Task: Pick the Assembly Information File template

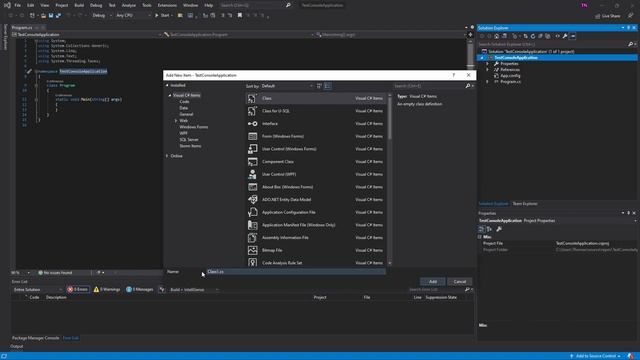Action: [x=316, y=238]
